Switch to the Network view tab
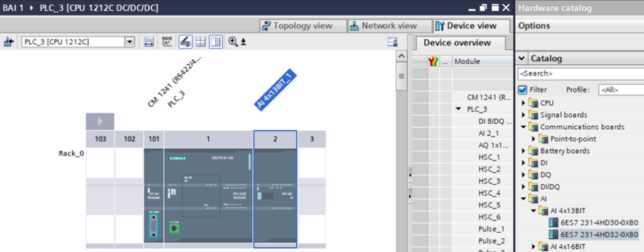The image size is (644, 252). (382, 26)
